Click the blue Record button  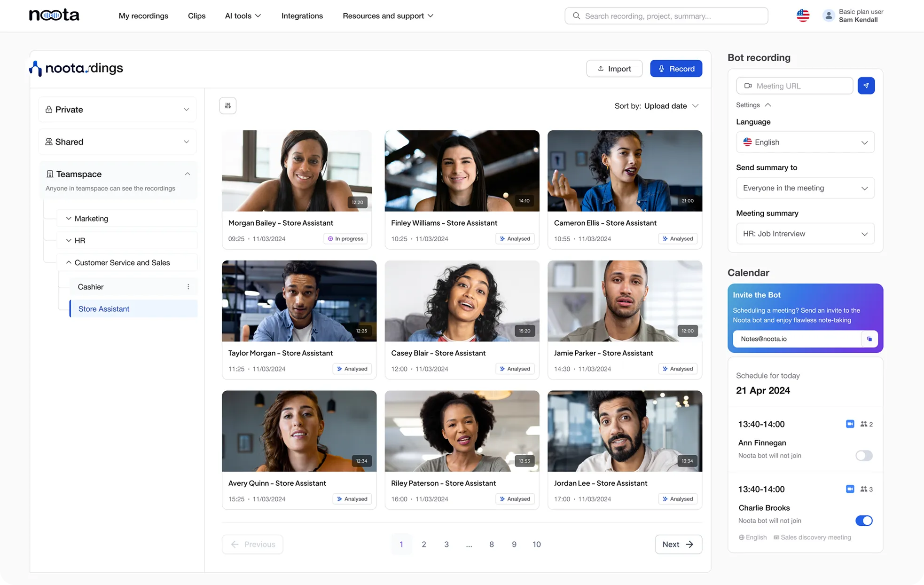(676, 69)
